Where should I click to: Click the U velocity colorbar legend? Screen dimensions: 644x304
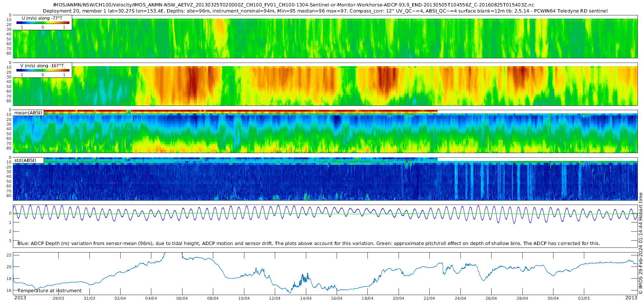coord(43,23)
